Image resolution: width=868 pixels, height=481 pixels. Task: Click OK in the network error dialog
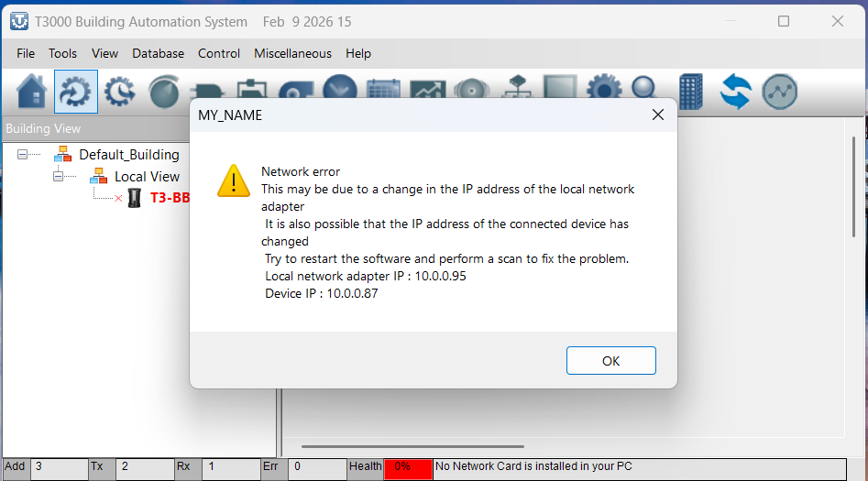pyautogui.click(x=610, y=361)
